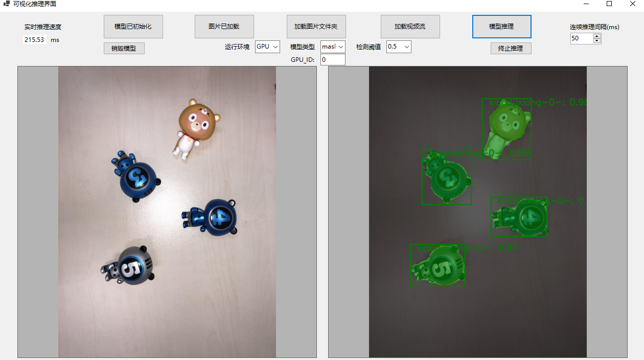The height and width of the screenshot is (360, 644).
Task: Expand the 模型类型 dropdown
Action: (x=333, y=47)
